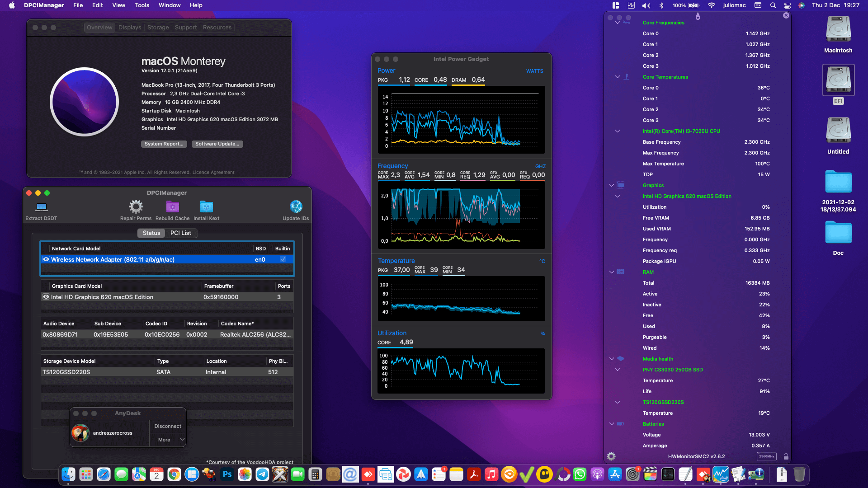Collapse the RAM section
Screen dimensions: 868x488
coord(612,272)
